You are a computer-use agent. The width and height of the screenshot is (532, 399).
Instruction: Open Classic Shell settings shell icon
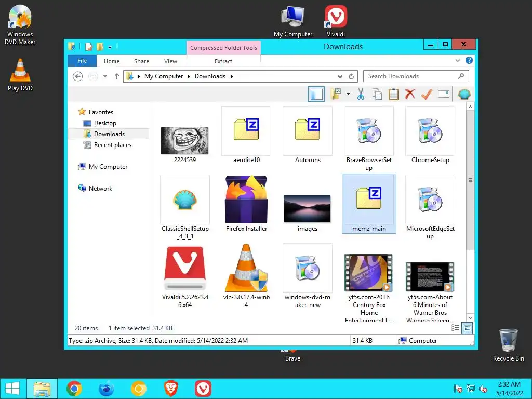point(464,94)
